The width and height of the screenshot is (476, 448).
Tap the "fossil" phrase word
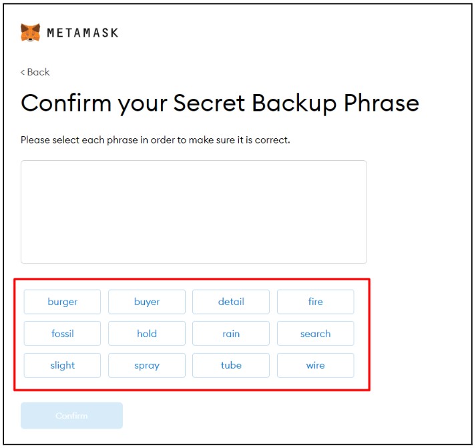(x=62, y=334)
